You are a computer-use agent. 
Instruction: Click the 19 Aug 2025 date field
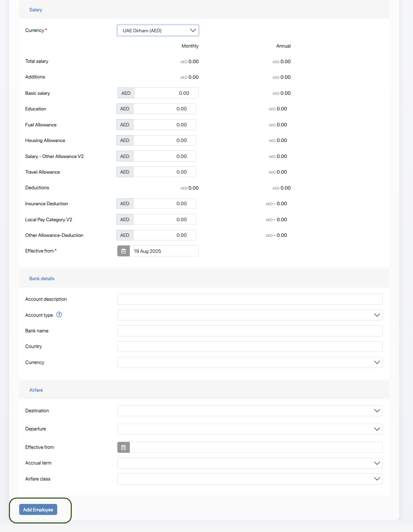click(164, 251)
